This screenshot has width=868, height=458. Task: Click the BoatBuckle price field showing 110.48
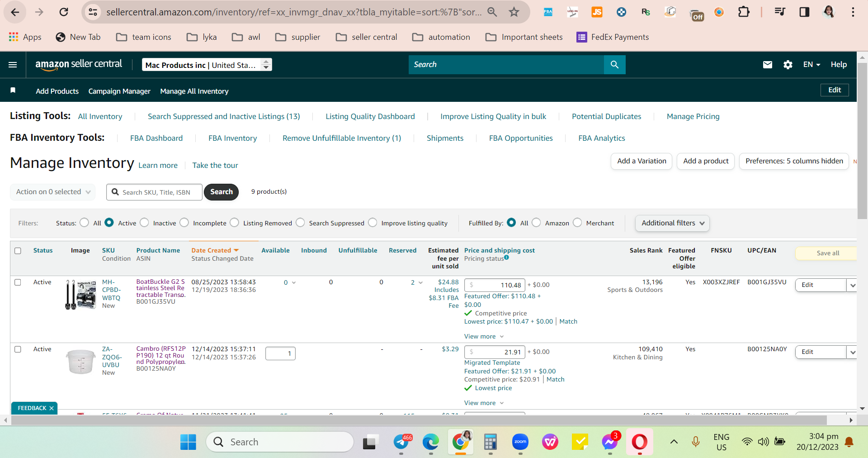pyautogui.click(x=495, y=285)
